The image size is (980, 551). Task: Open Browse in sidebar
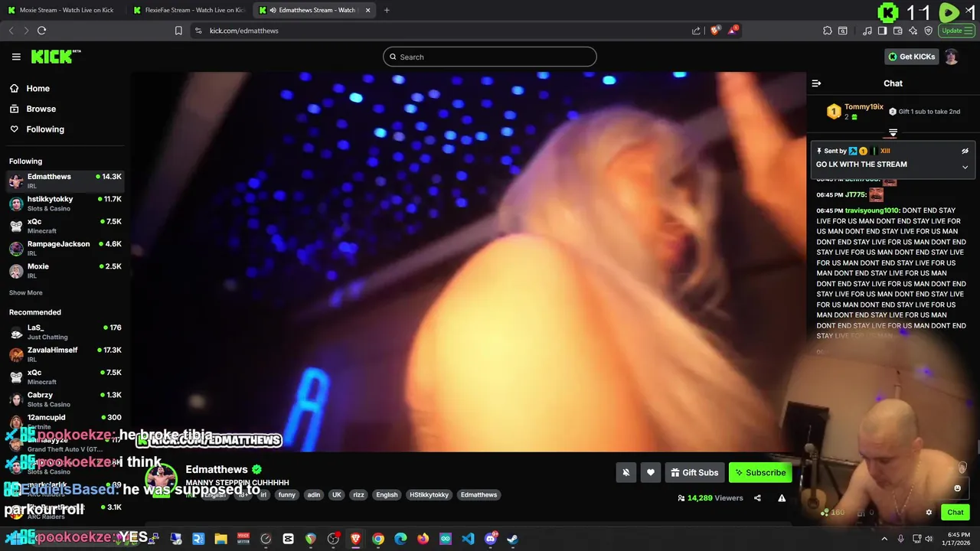click(x=33, y=109)
